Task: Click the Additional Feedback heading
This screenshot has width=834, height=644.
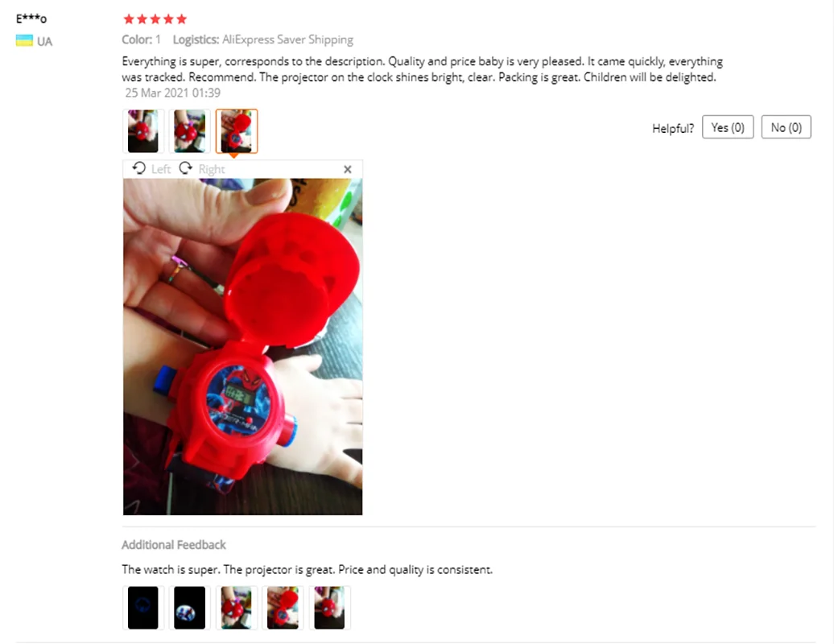Action: point(173,544)
